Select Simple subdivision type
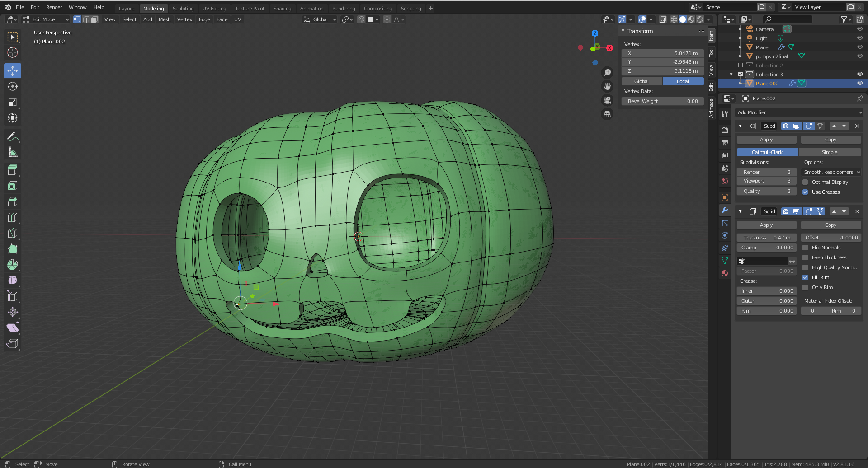868x468 pixels. (830, 152)
